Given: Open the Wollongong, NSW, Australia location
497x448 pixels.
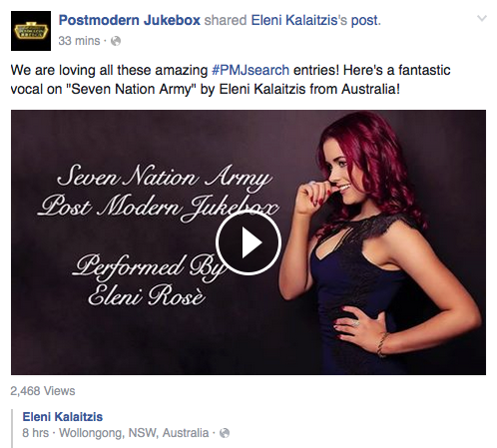Looking at the screenshot, I should [x=134, y=433].
